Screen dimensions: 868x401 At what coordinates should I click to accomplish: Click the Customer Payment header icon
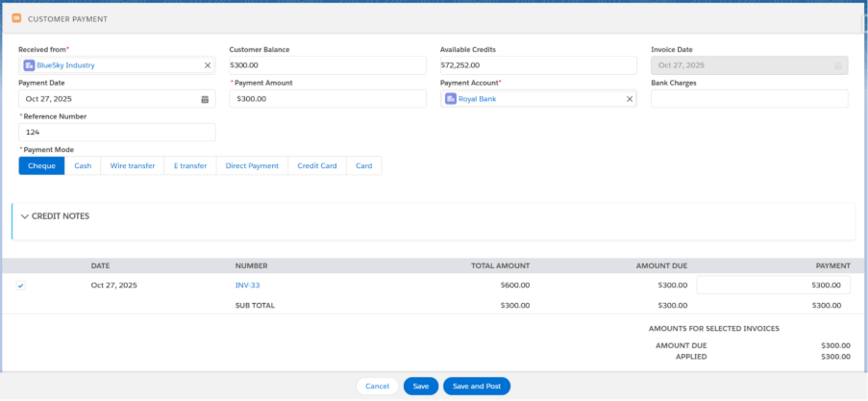pyautogui.click(x=16, y=18)
